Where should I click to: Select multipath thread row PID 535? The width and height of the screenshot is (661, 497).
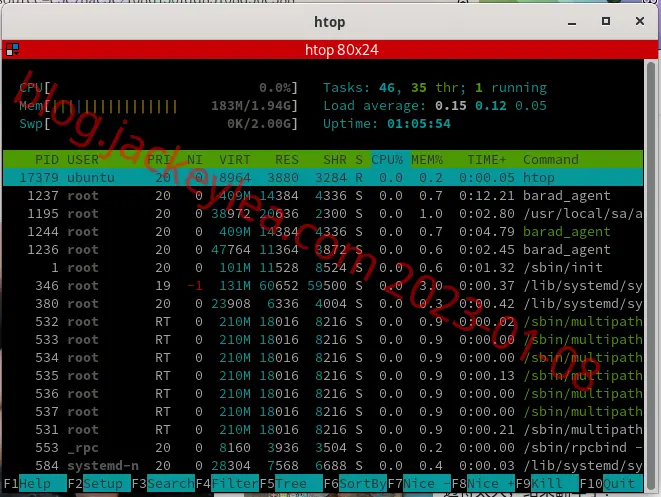pos(323,376)
